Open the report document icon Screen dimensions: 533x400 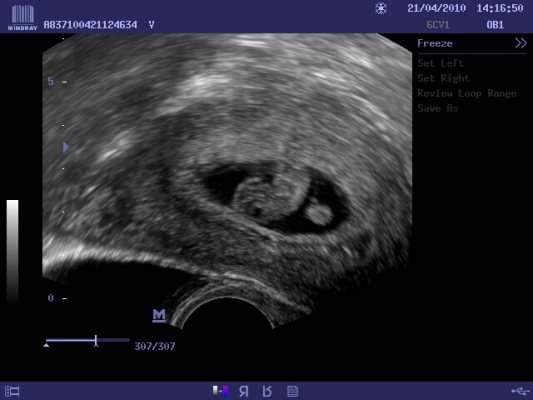click(x=292, y=392)
